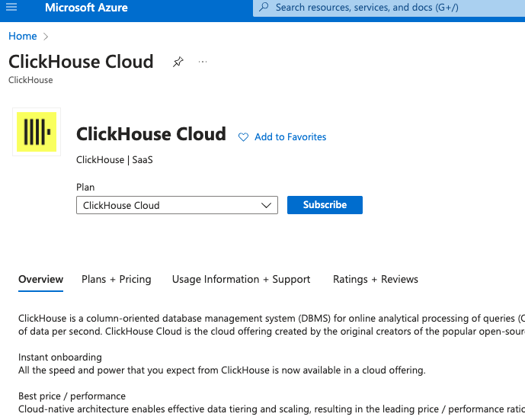Pin ClickHouse Cloud with the pin icon

[178, 62]
